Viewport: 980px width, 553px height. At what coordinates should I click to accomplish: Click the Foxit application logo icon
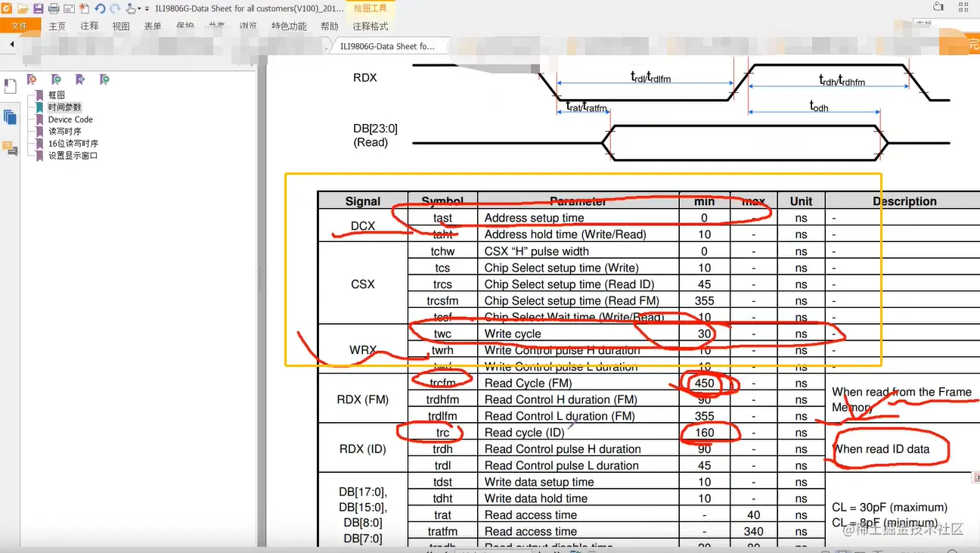tap(6, 8)
